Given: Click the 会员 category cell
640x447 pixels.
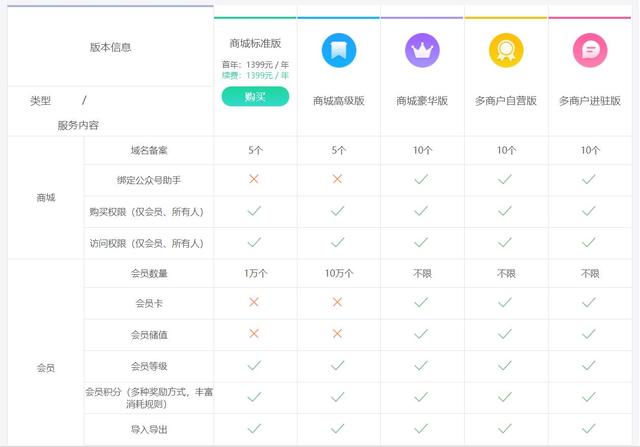Looking at the screenshot, I should [46, 368].
